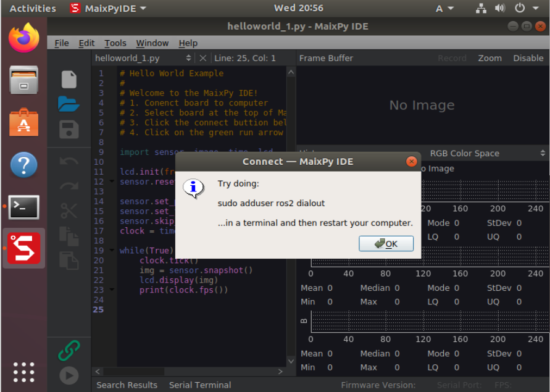This screenshot has width=550, height=392.
Task: Click OK in the Connect dialog
Action: 386,244
